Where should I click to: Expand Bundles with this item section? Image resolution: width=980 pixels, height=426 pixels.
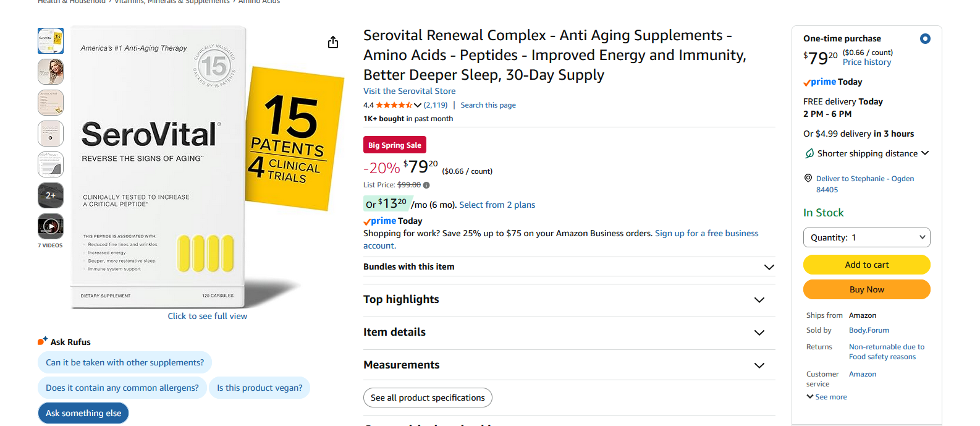click(x=769, y=267)
